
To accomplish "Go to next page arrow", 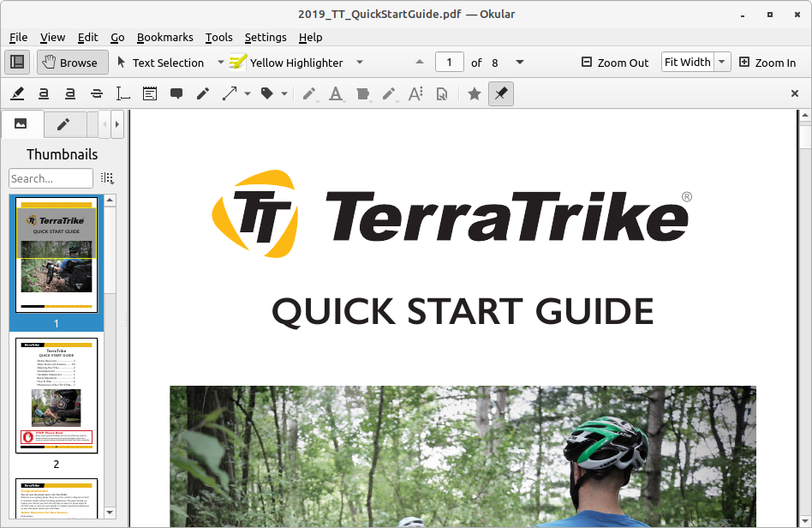I will tap(520, 63).
